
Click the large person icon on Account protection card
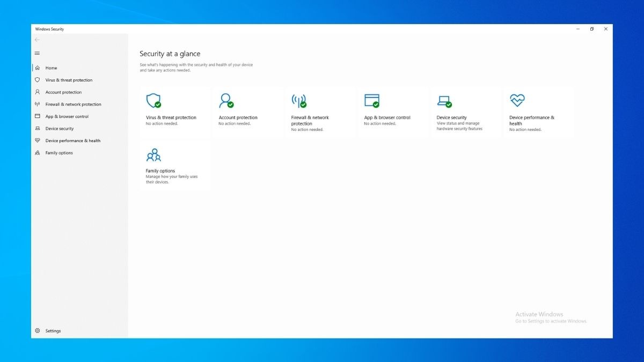tap(226, 100)
